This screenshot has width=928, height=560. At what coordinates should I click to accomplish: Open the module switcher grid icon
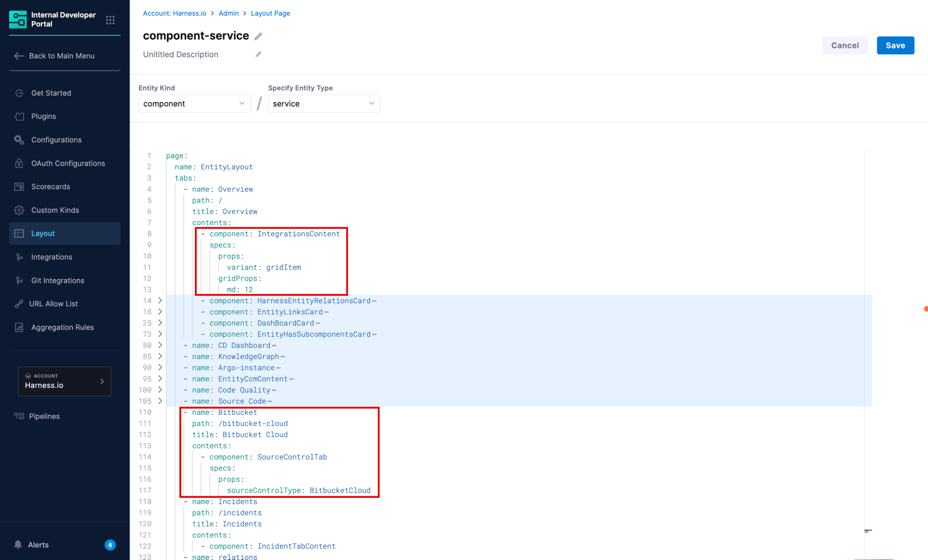click(110, 20)
